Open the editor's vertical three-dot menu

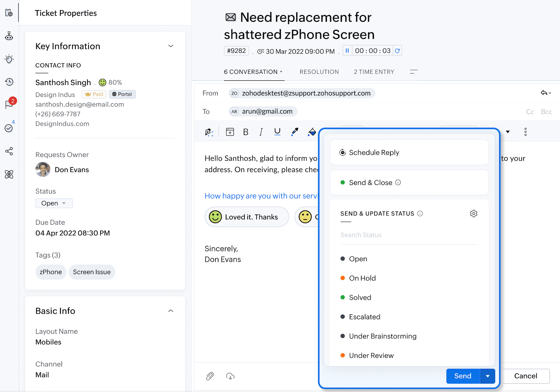click(526, 132)
